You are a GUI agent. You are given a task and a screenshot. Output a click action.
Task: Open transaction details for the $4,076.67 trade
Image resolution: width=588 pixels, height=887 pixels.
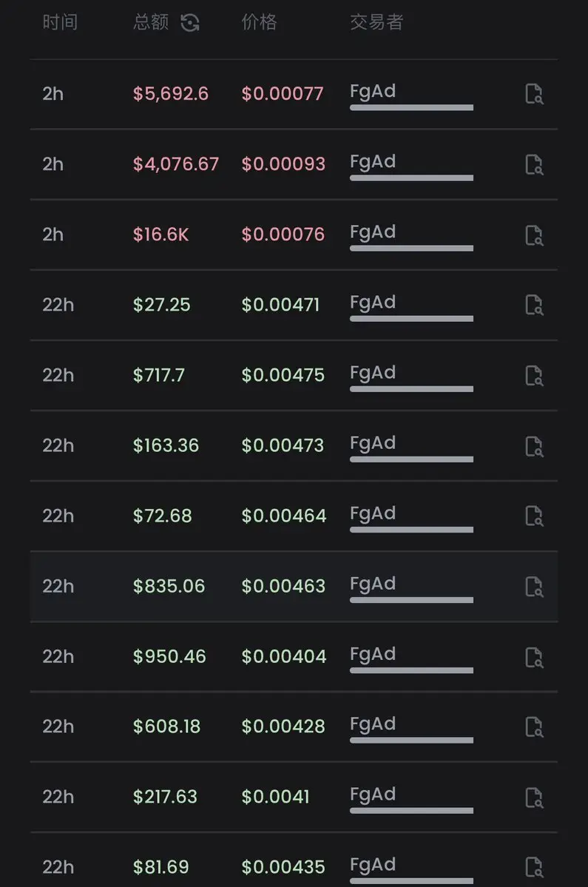[x=534, y=165]
